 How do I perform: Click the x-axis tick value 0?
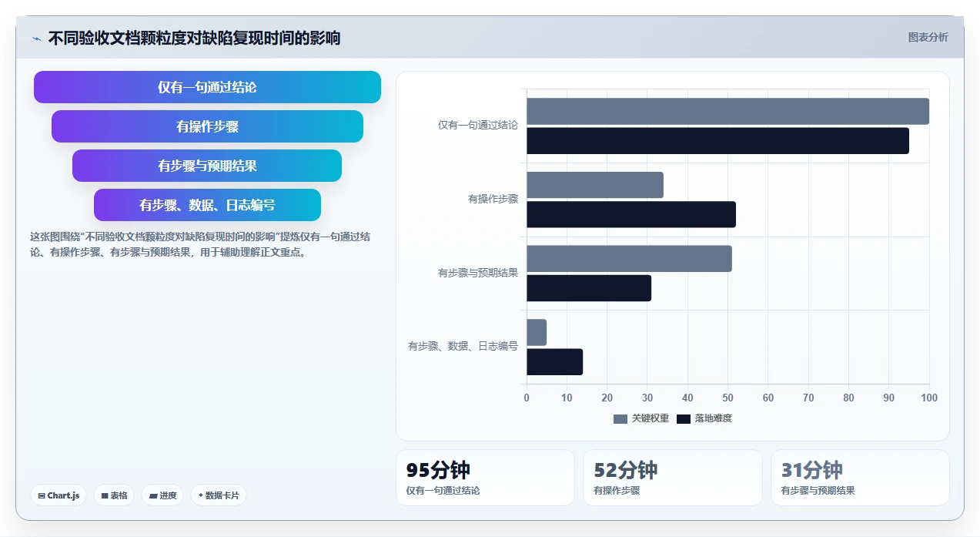(x=527, y=398)
